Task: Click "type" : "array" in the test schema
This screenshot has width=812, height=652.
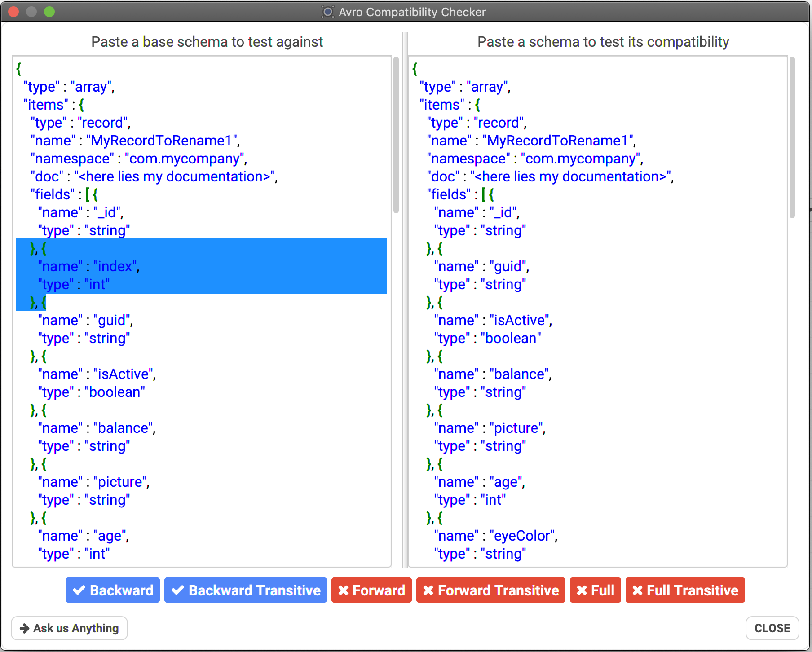Action: (x=465, y=87)
